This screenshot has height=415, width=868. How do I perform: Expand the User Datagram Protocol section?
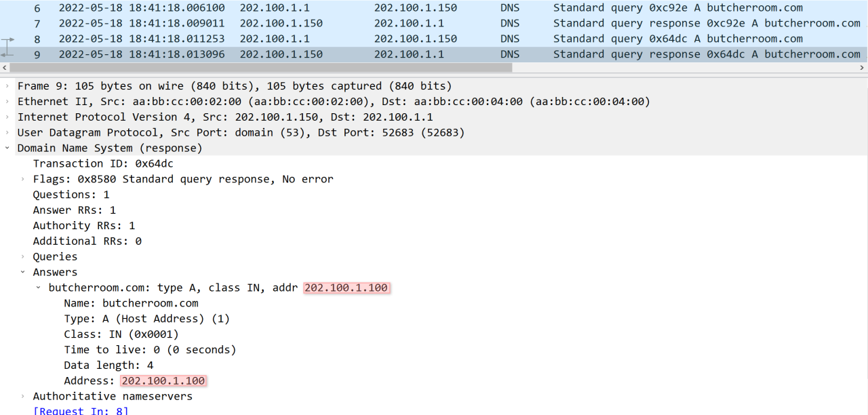coord(7,133)
